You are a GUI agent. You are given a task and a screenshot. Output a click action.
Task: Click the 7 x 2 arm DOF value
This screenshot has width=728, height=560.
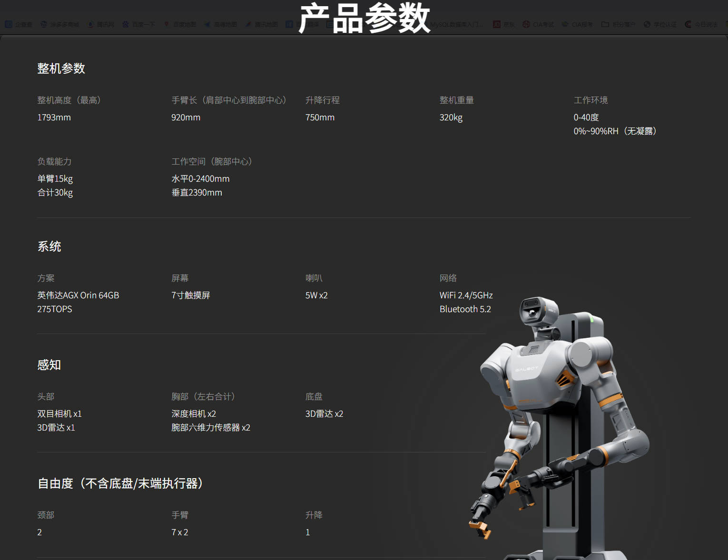180,532
